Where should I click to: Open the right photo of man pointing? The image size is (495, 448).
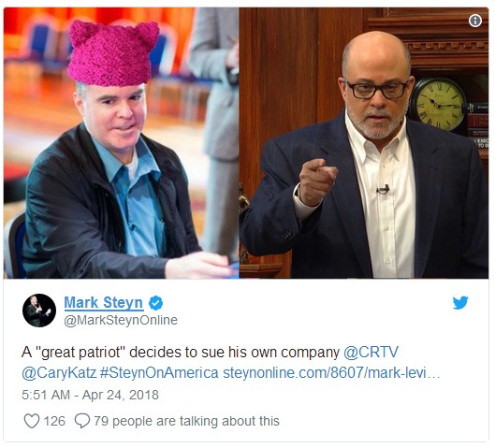[364, 143]
